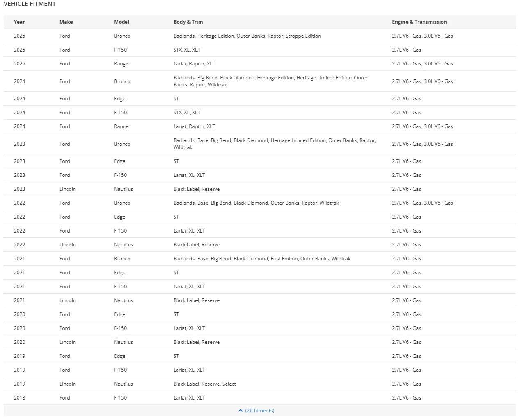Click the VEHICLE FITMENT heading
The image size is (518, 420).
(x=30, y=4)
